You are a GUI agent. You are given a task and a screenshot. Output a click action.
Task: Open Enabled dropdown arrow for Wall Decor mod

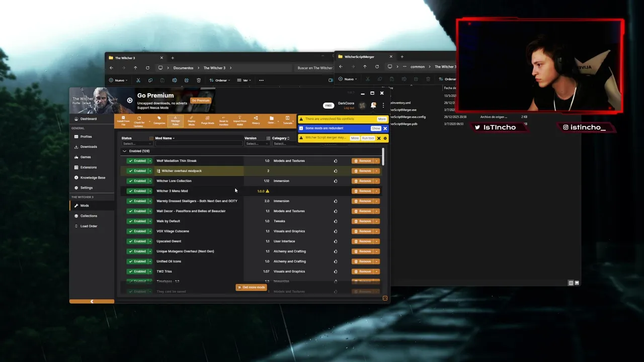click(149, 211)
